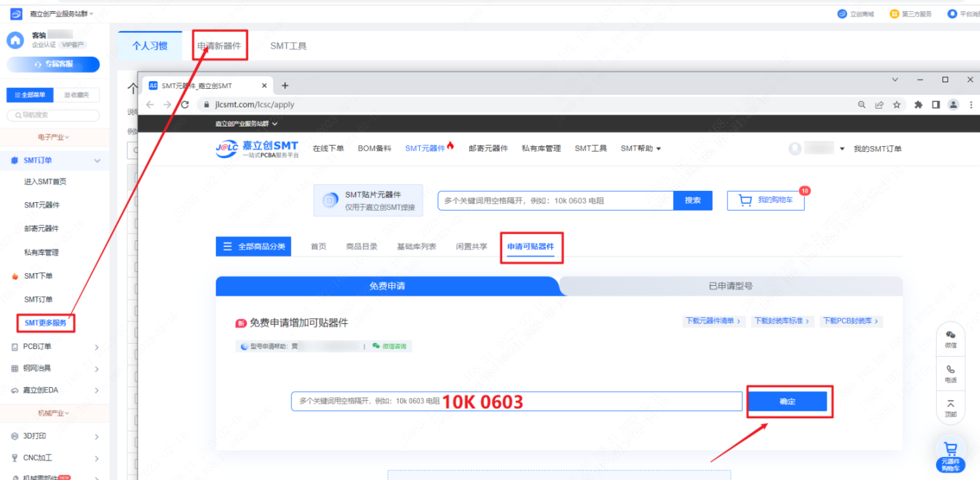980x480 pixels.
Task: Open the browser extensions puzzle icon
Action: (x=918, y=105)
